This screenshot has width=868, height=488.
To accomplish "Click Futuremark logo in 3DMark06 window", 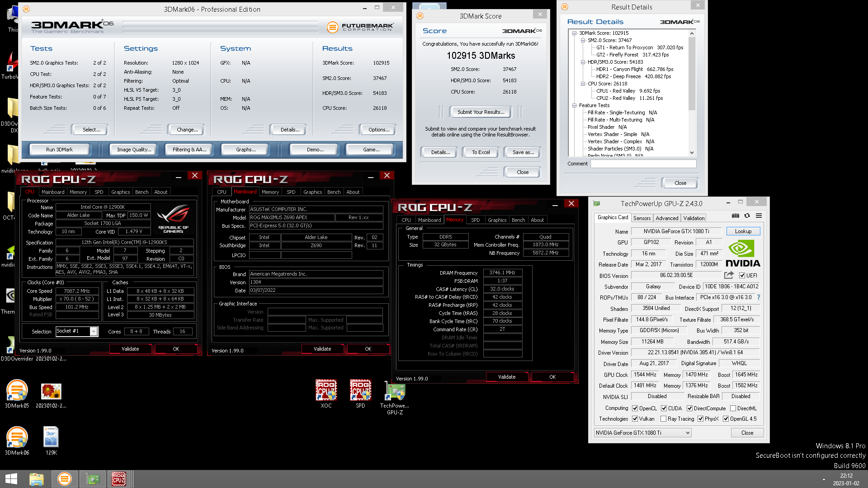I will (x=360, y=27).
